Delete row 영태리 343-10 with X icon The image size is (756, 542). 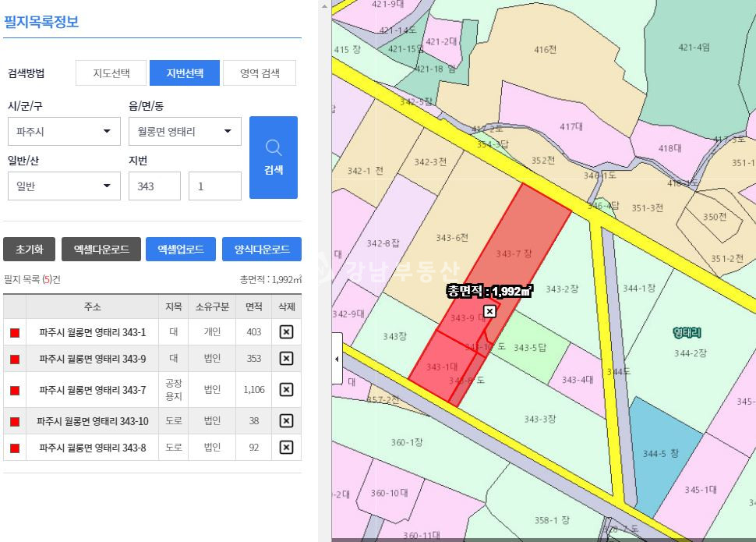coord(286,421)
